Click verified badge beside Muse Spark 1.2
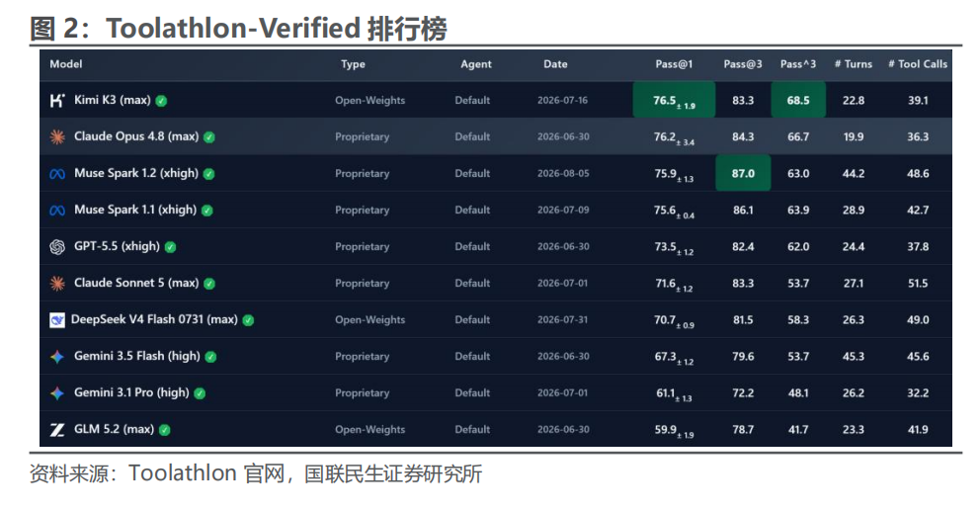 [x=208, y=174]
